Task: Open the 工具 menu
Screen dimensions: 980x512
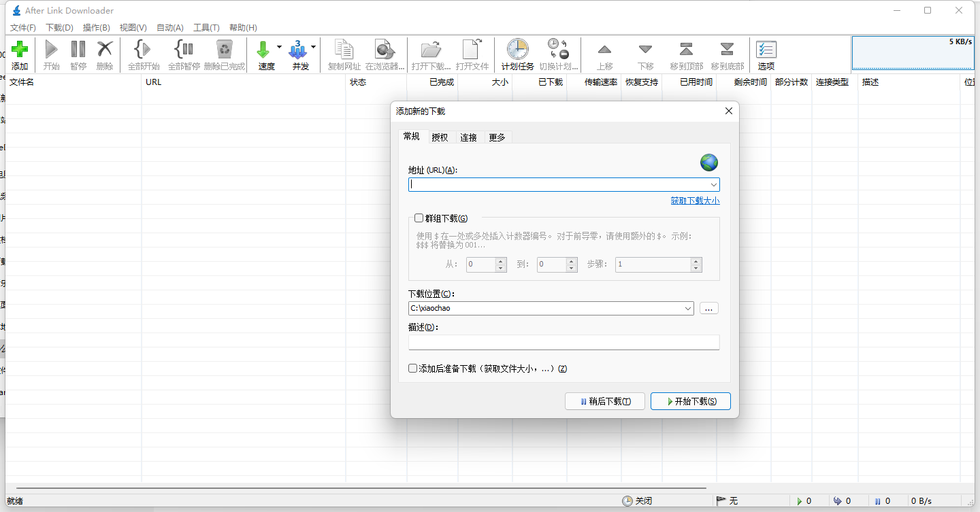Action: (206, 28)
